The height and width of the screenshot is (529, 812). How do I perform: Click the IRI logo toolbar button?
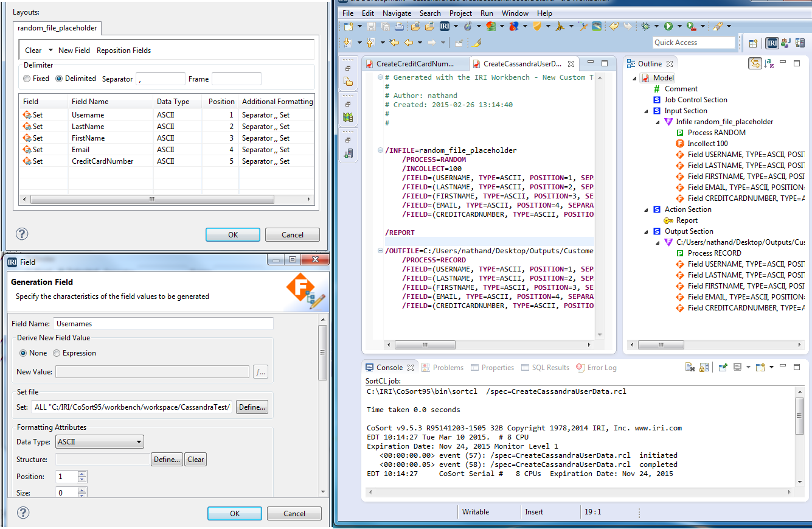pyautogui.click(x=445, y=26)
